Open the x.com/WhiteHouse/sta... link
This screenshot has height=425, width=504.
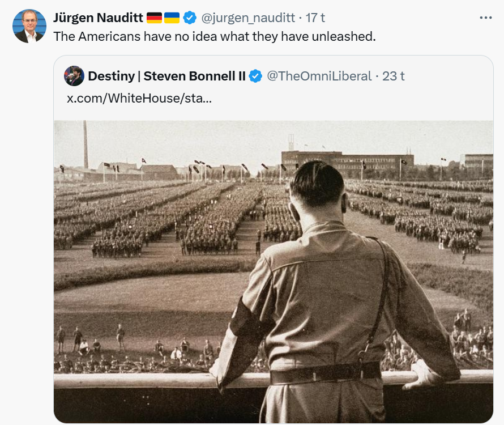(x=139, y=98)
